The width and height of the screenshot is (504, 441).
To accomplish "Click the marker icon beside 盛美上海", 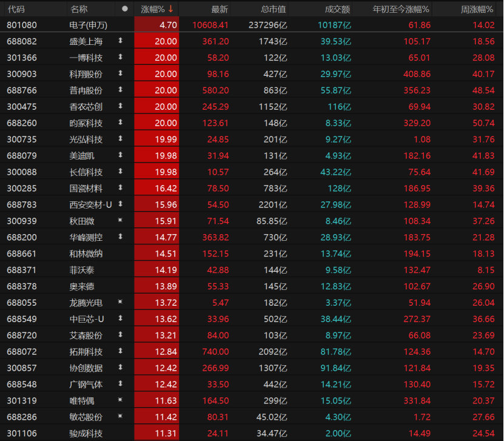I will pos(120,41).
